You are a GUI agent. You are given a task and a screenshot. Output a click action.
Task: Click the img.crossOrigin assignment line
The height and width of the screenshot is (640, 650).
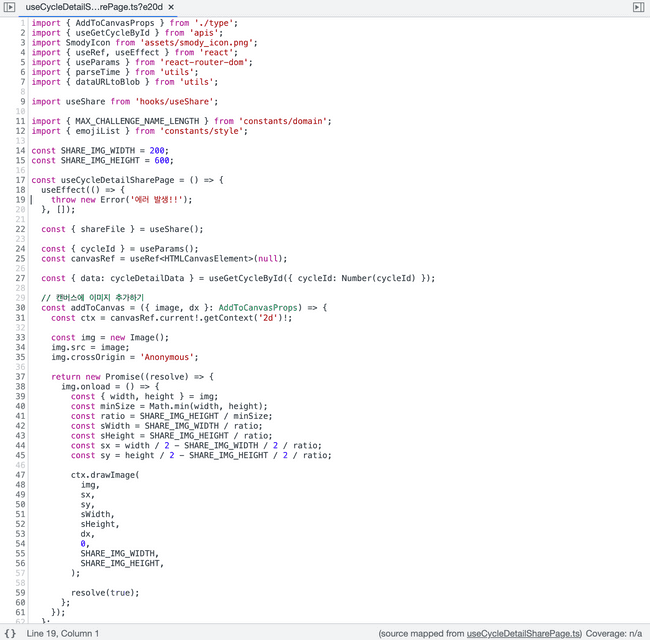pyautogui.click(x=110, y=356)
